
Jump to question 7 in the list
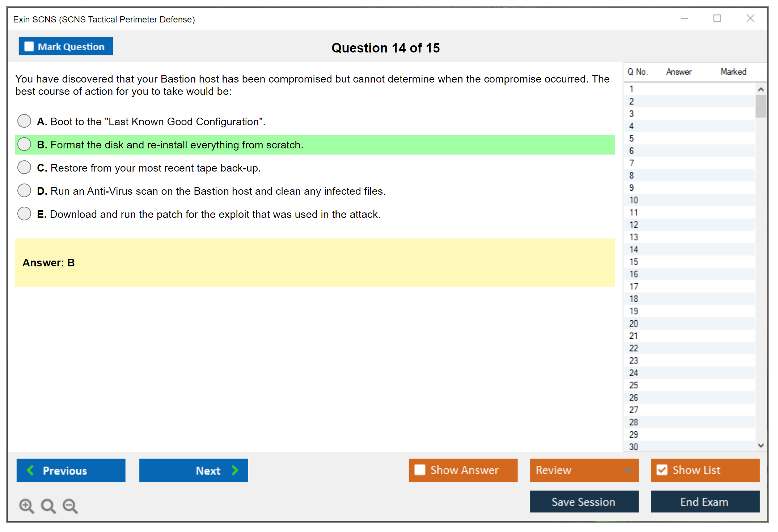pyautogui.click(x=631, y=163)
